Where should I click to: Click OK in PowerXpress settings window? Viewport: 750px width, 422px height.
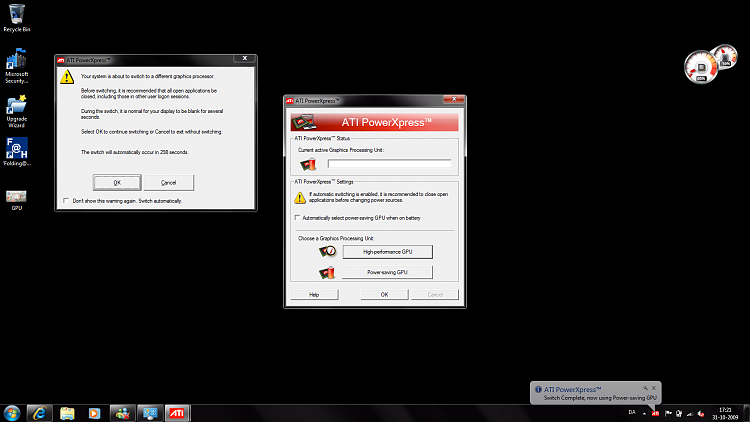pos(385,295)
